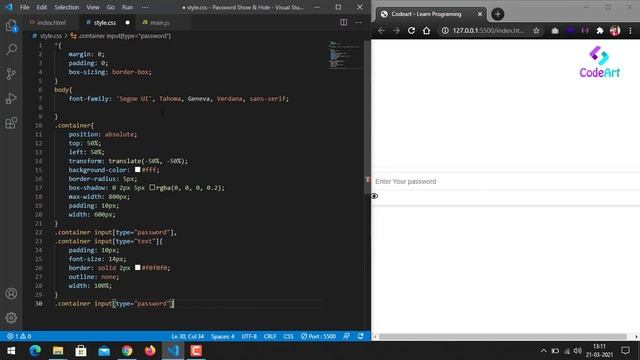Open Microsoft Edge from taskbar
Viewport: 640px width, 360px height.
(x=35, y=351)
